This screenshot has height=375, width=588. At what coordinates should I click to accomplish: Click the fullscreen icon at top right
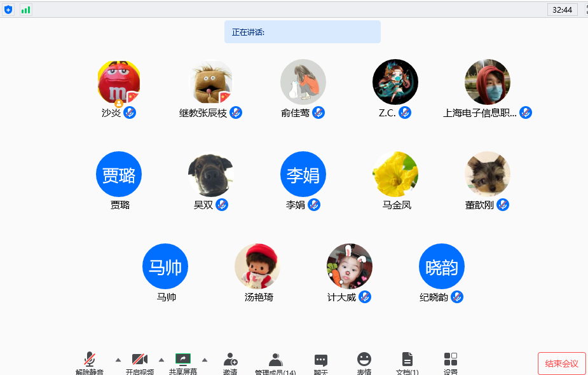coord(583,10)
